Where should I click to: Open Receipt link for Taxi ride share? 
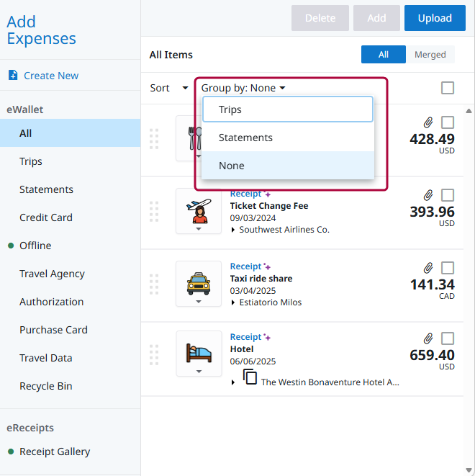click(245, 266)
